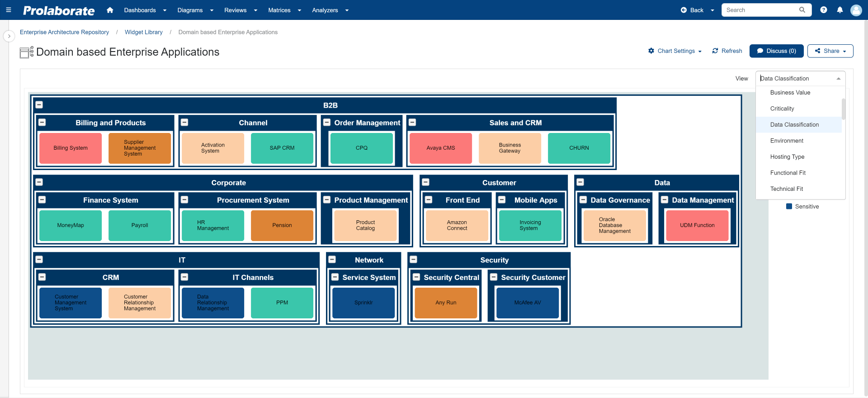
Task: Click the Refresh icon button
Action: click(727, 51)
